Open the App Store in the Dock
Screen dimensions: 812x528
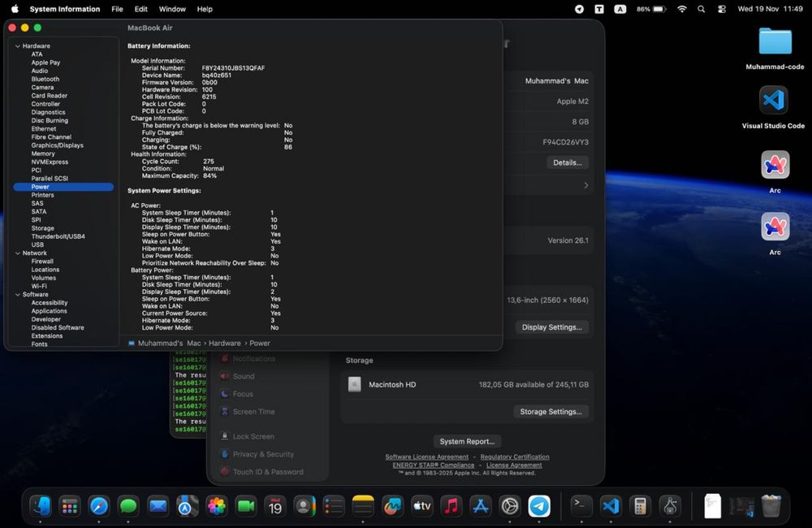[x=481, y=506]
